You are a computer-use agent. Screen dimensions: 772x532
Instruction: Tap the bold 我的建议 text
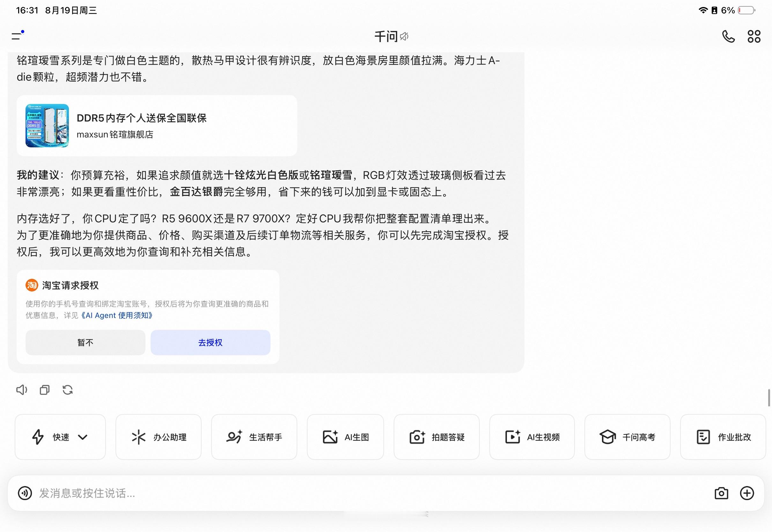click(x=38, y=175)
